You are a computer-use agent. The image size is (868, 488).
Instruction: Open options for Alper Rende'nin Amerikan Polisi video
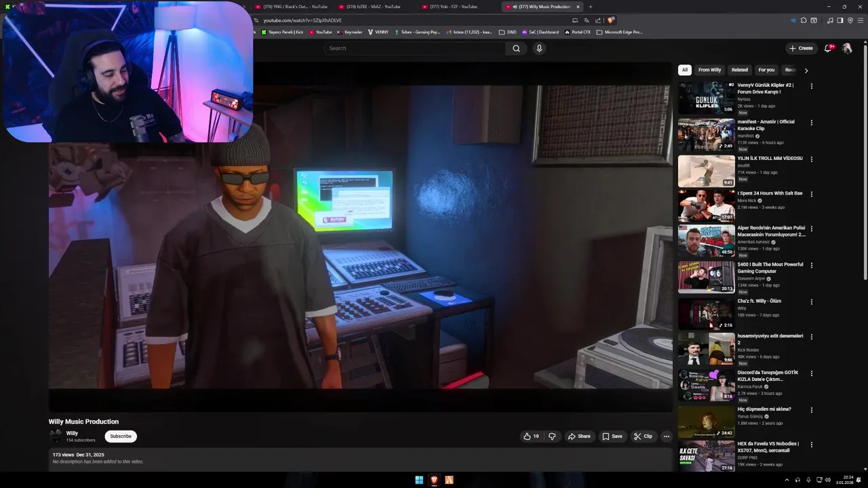click(x=811, y=229)
